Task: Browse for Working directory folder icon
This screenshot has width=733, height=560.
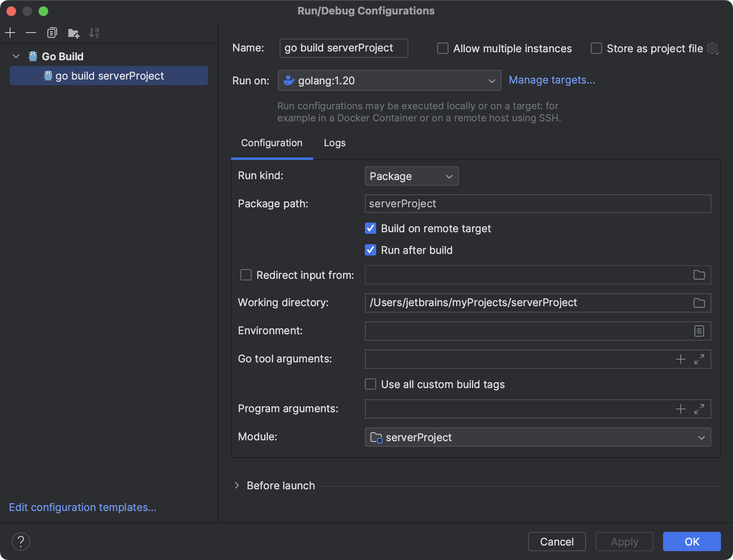Action: click(699, 303)
